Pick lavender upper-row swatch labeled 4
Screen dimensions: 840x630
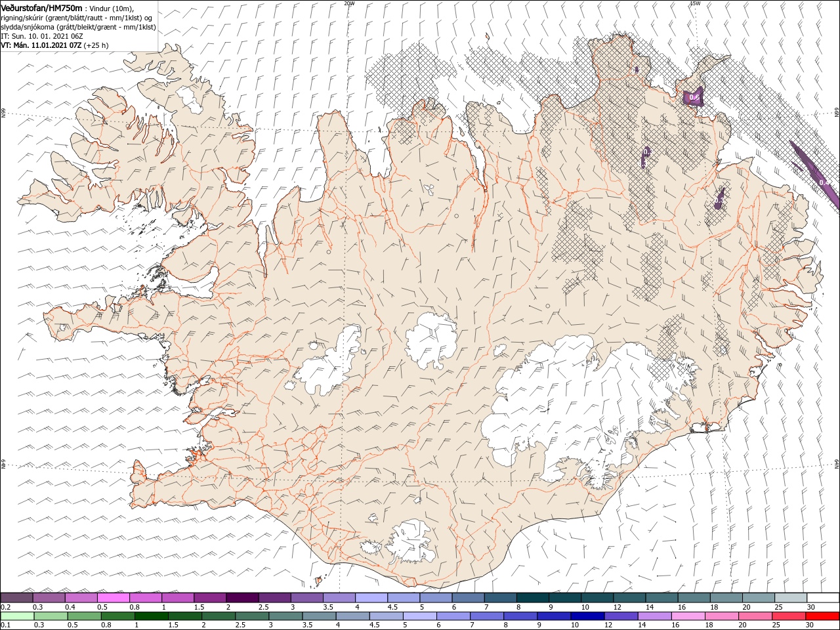371,597
